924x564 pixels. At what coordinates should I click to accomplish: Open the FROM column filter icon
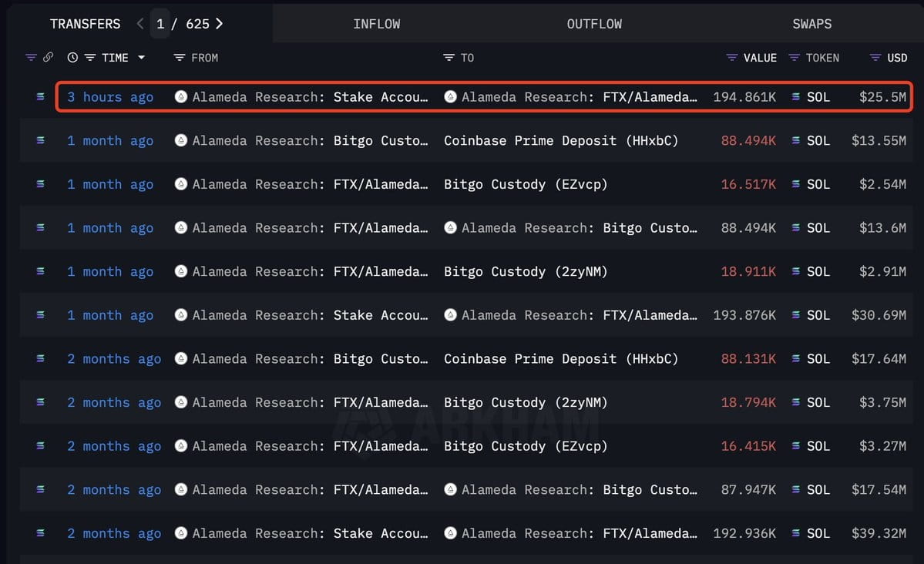click(179, 58)
